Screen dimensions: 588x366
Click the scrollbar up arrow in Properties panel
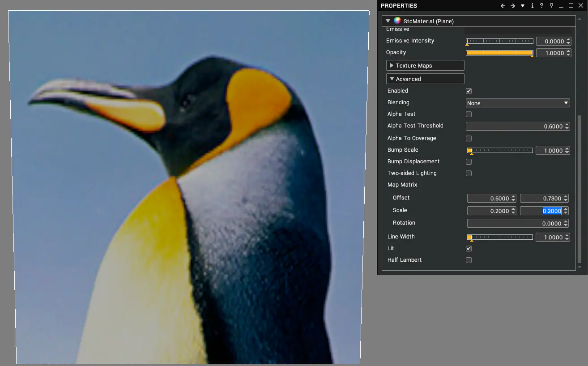(580, 19)
